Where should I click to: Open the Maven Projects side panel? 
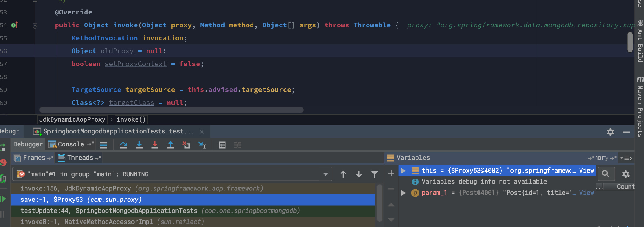(640, 106)
